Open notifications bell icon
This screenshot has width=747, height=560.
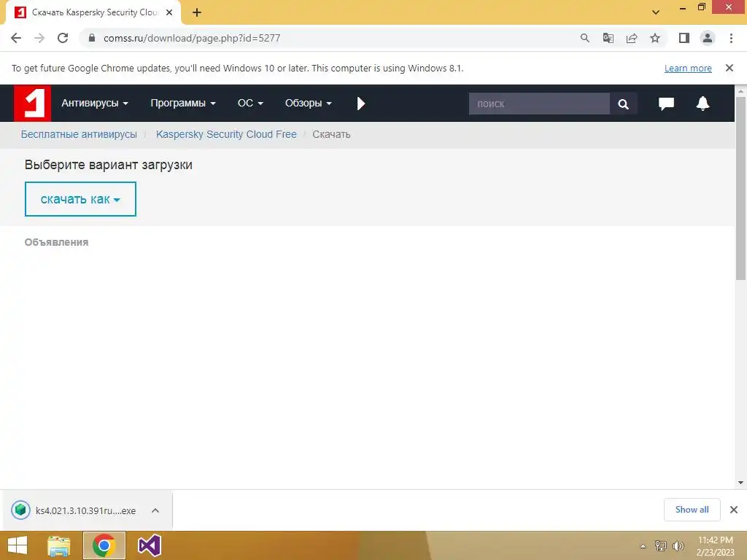tap(703, 104)
